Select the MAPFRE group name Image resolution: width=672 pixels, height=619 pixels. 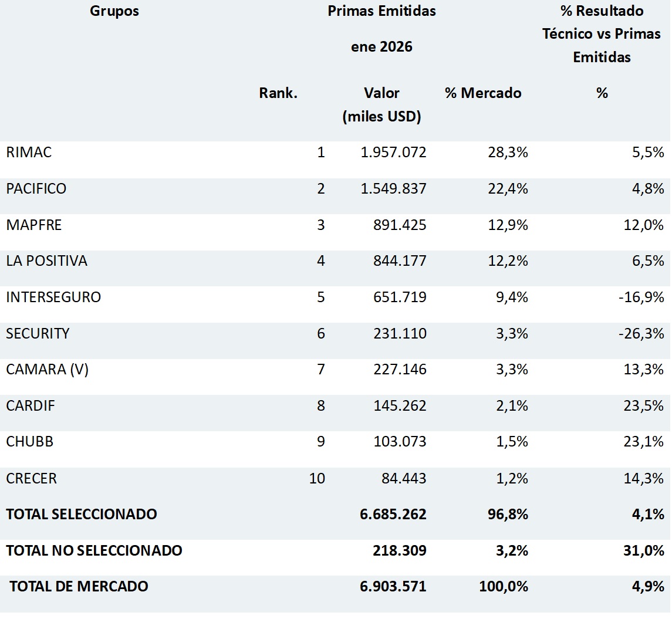(33, 225)
